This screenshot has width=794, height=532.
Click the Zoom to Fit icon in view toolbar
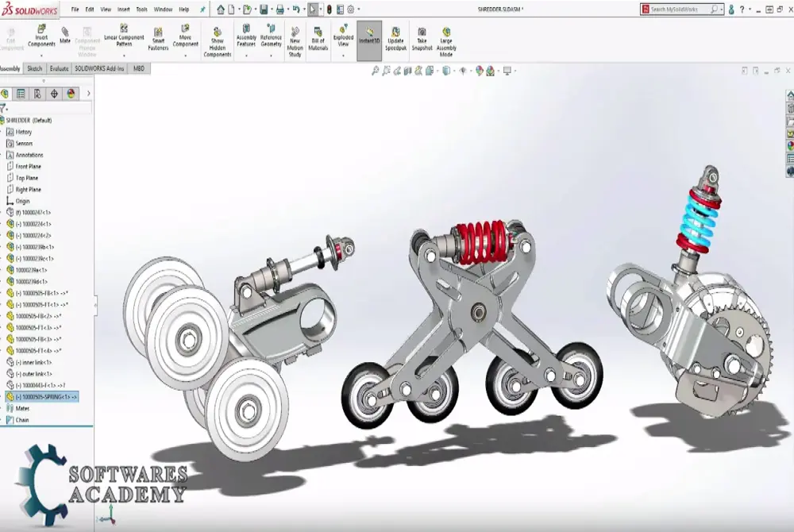[x=376, y=71]
